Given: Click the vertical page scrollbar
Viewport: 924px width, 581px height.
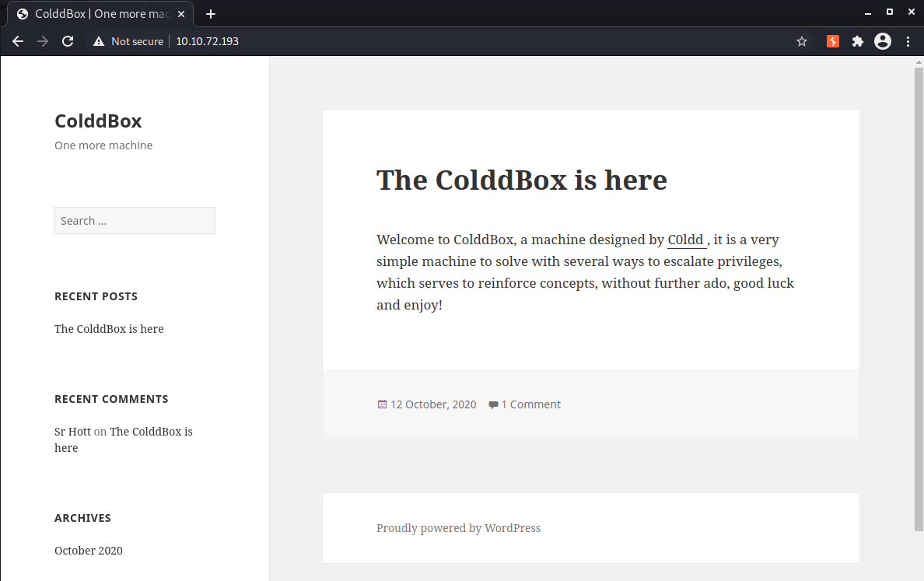Looking at the screenshot, I should point(919,299).
